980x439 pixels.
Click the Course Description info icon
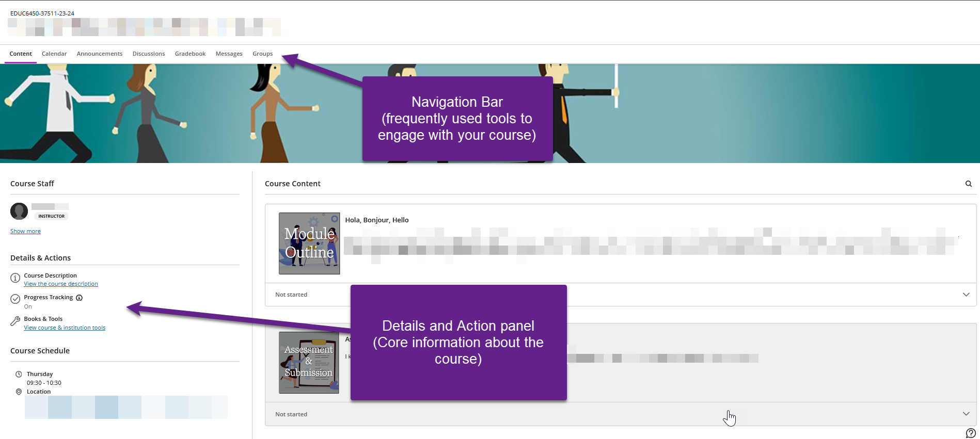coord(15,278)
